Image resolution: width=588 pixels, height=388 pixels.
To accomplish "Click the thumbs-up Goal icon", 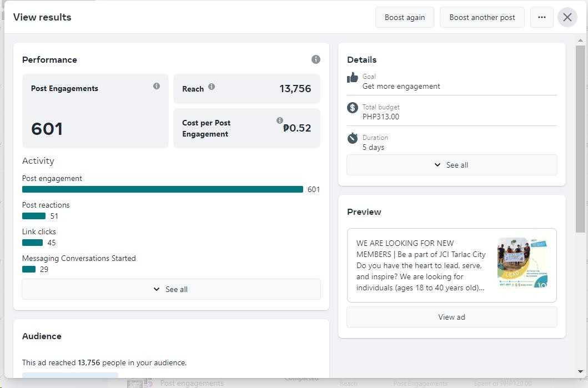I will pos(353,78).
